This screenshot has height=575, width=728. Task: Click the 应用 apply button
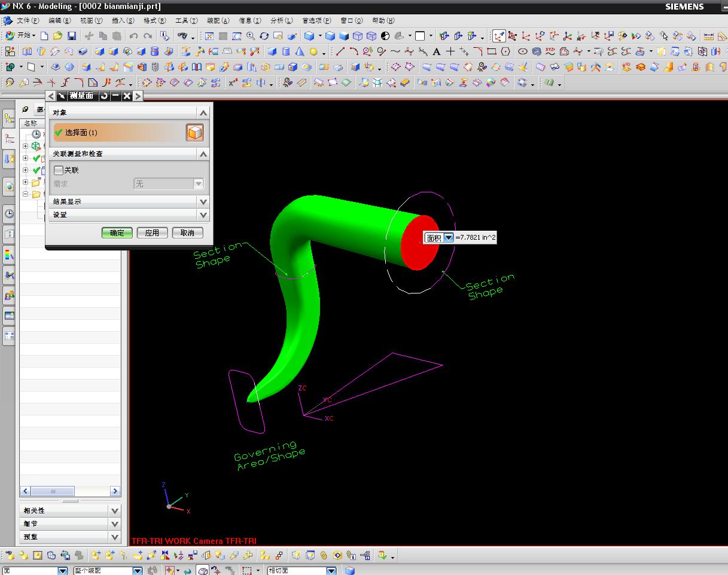click(x=152, y=233)
